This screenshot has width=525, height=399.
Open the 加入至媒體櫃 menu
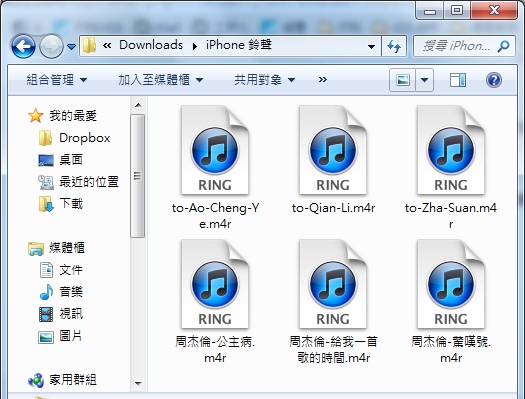(160, 80)
